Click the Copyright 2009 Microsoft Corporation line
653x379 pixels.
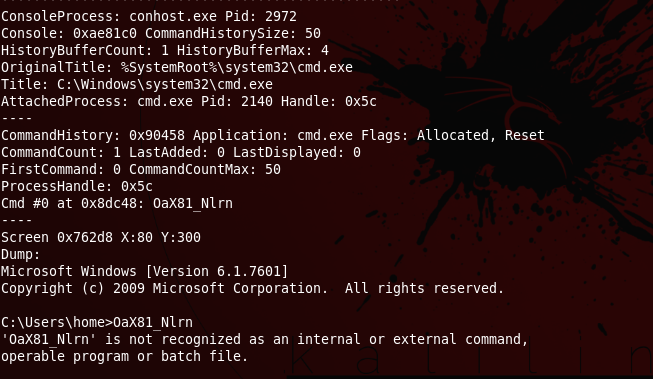252,289
